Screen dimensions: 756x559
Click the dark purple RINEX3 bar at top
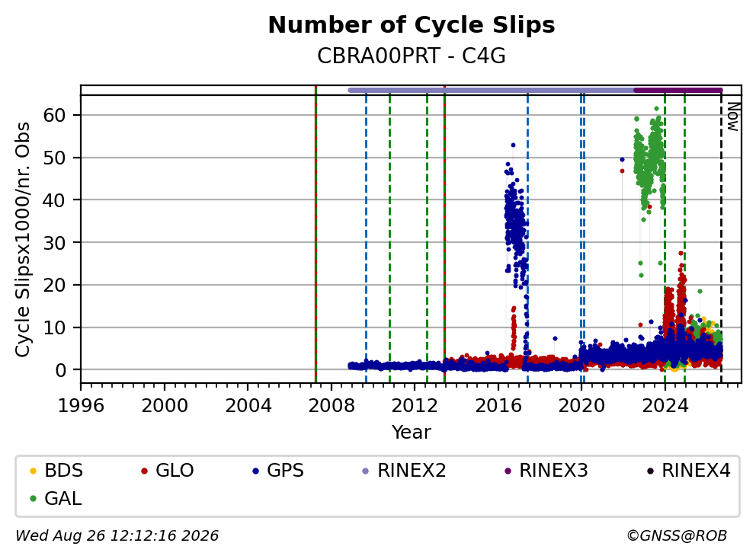pyautogui.click(x=678, y=90)
